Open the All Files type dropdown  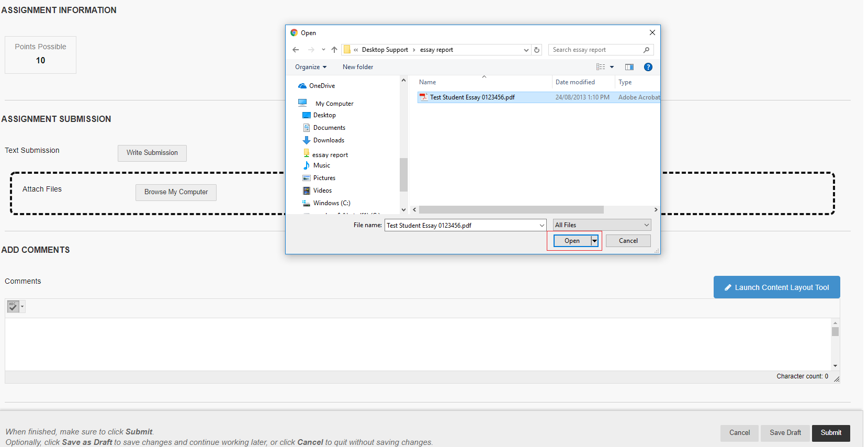[x=602, y=225]
